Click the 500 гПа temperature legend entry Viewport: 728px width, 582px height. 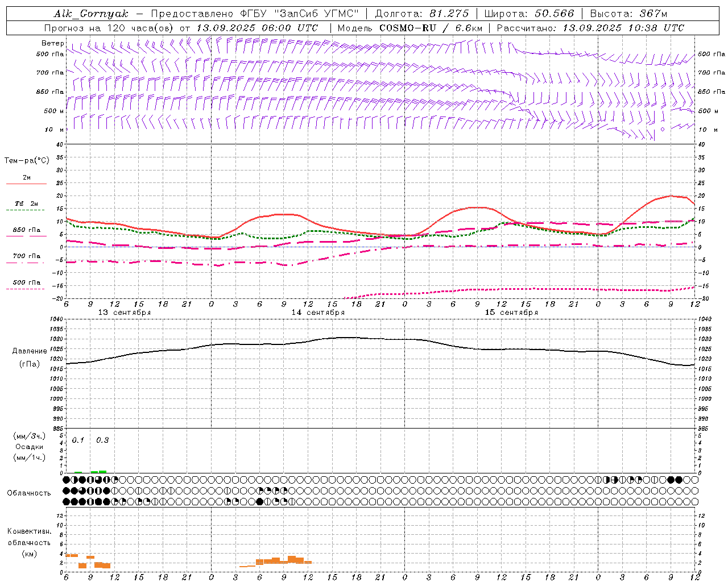point(26,282)
